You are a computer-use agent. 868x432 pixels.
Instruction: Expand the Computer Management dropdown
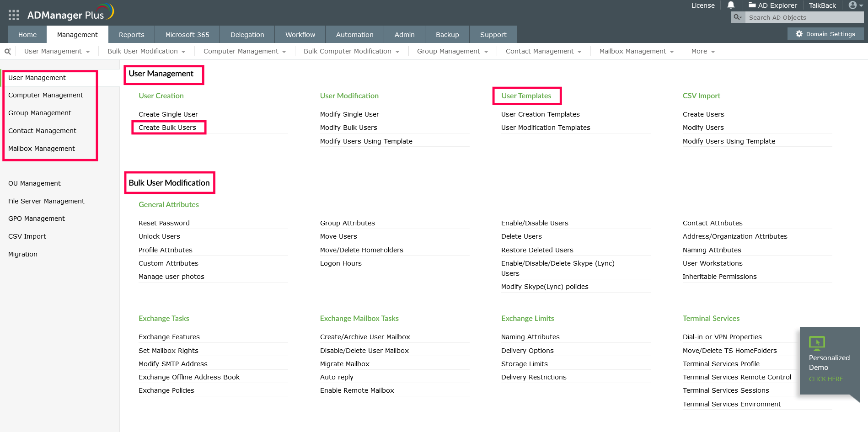[x=245, y=51]
